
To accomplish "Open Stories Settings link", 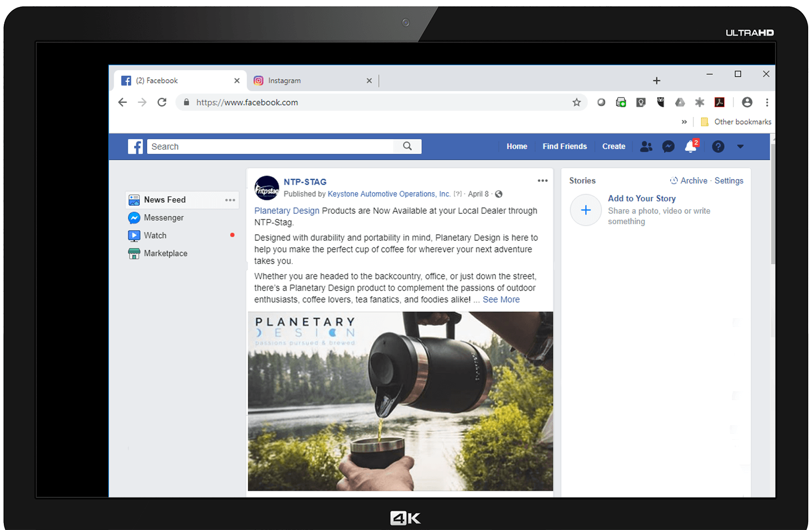I will click(x=729, y=181).
